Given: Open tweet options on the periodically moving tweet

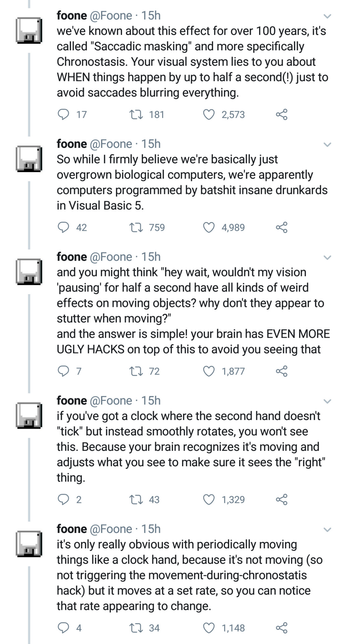Looking at the screenshot, I should coord(327,530).
